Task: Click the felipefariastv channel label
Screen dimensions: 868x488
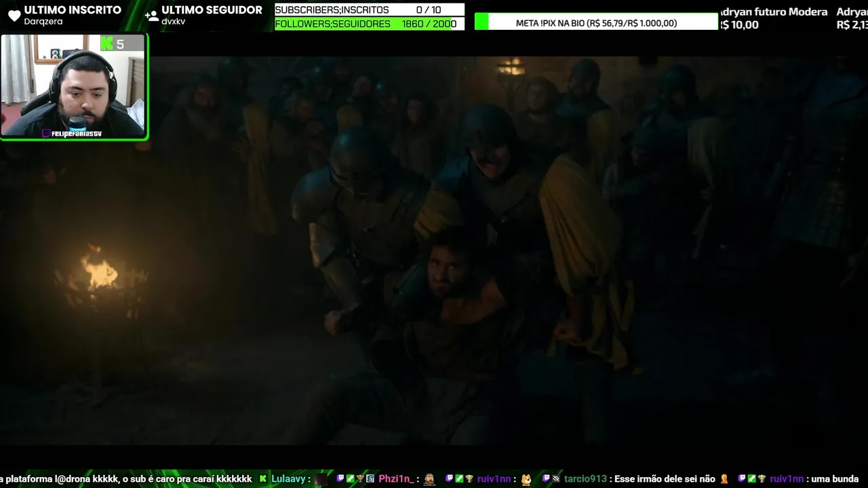Action: point(76,134)
